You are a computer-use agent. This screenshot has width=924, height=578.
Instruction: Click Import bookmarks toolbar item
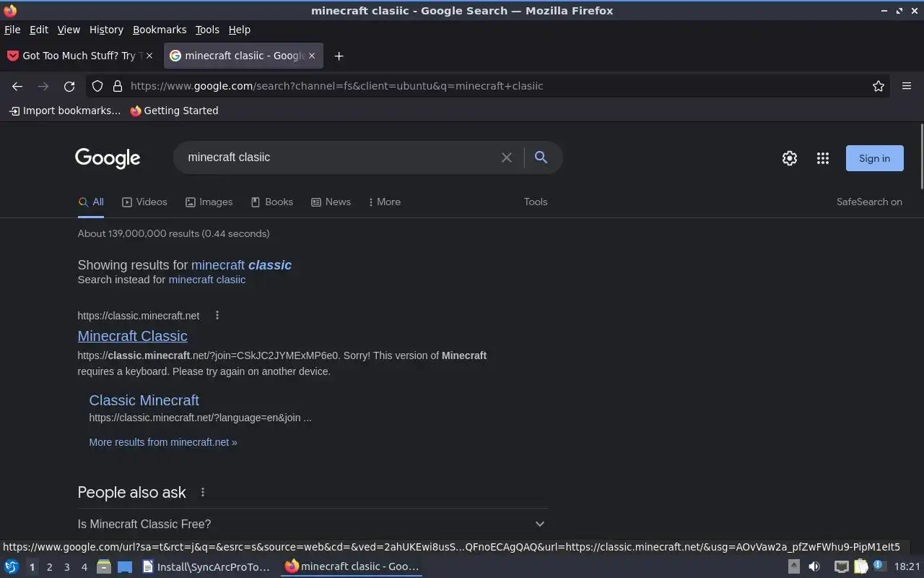(x=64, y=111)
